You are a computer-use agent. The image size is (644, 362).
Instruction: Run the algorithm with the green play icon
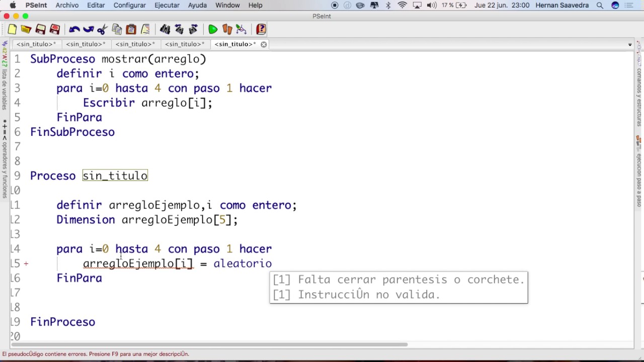click(x=213, y=30)
